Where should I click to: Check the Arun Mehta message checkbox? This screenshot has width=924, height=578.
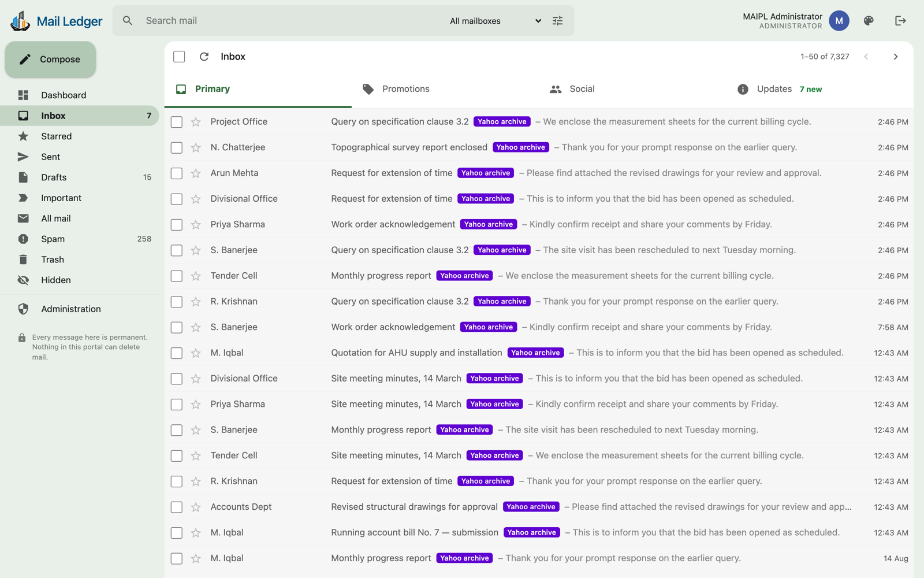click(177, 173)
